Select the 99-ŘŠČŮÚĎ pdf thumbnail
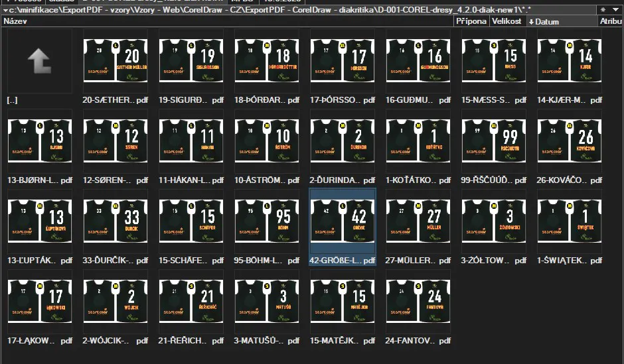The height and width of the screenshot is (364, 624). 493,141
